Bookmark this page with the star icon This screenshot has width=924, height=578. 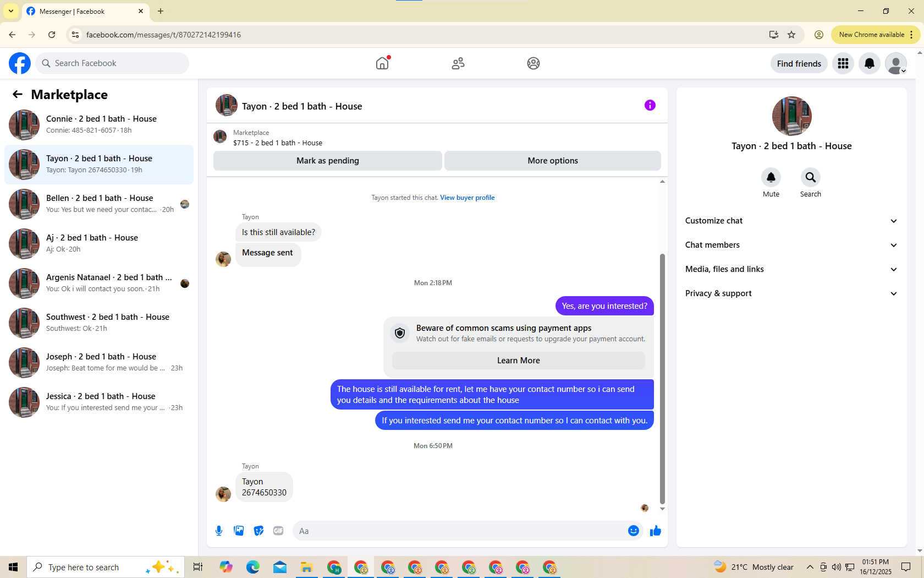coord(791,35)
